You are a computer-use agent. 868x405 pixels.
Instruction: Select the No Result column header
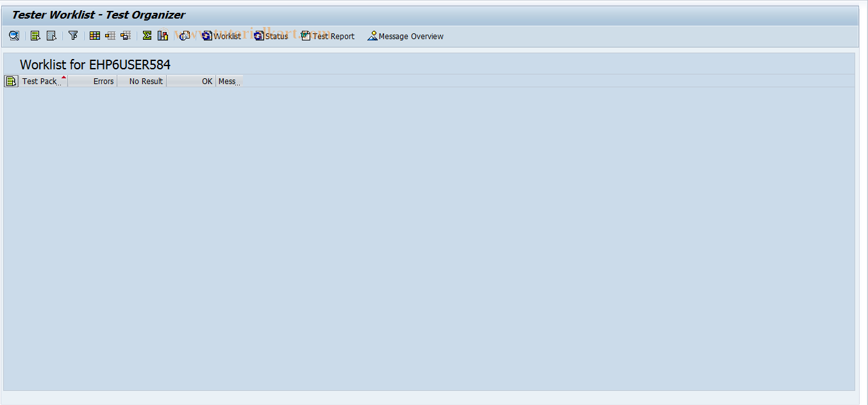(x=142, y=81)
